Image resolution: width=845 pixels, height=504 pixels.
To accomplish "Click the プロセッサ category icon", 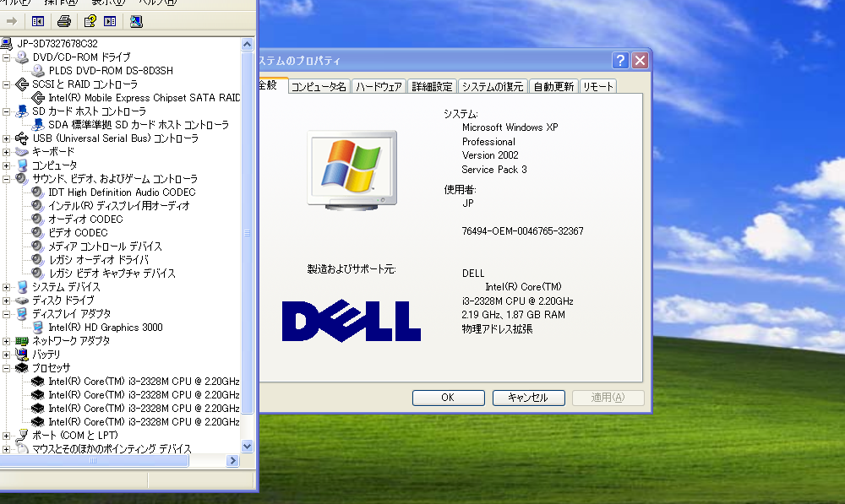I will click(x=22, y=368).
